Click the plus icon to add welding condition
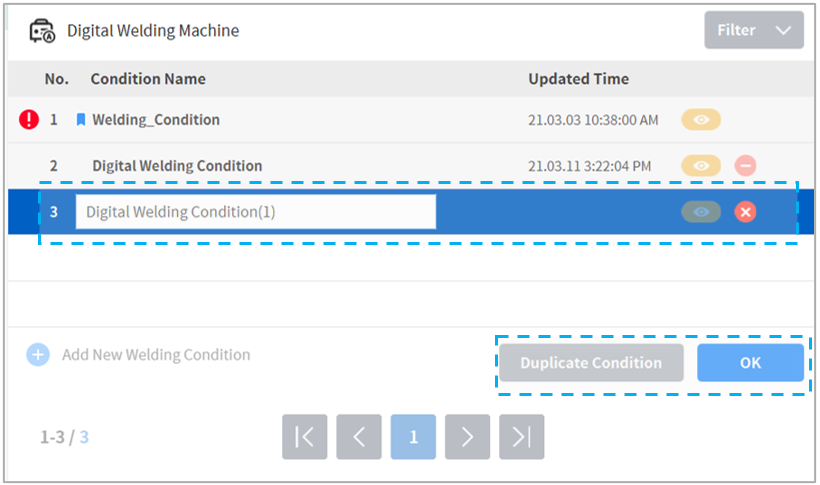 coord(37,355)
